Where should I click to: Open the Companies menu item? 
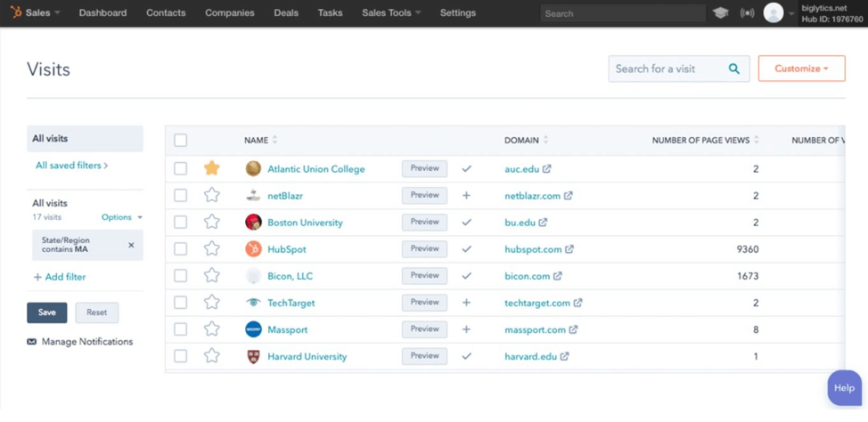[230, 12]
